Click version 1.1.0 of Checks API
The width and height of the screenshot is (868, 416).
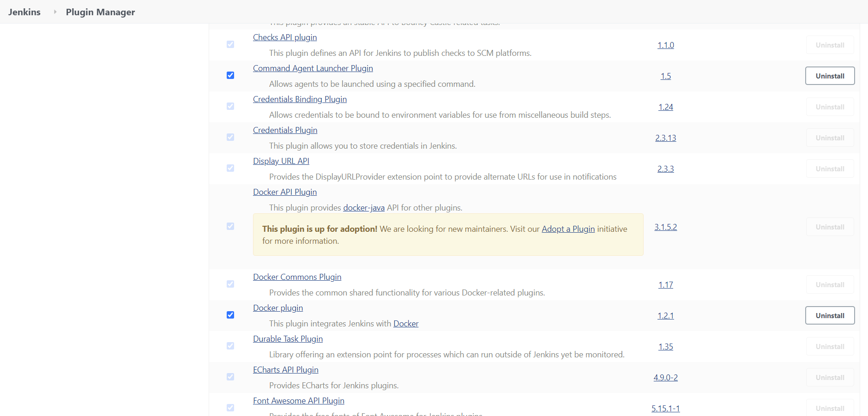pos(666,45)
